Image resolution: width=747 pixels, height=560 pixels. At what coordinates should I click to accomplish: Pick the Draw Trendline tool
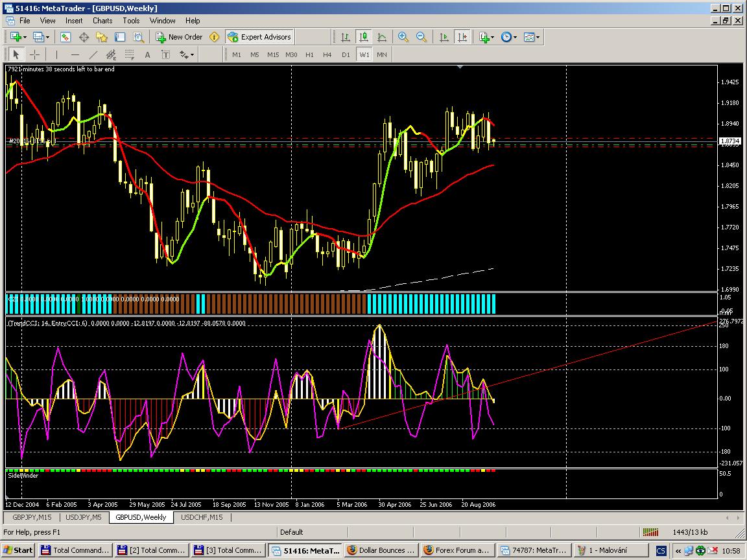(x=93, y=55)
